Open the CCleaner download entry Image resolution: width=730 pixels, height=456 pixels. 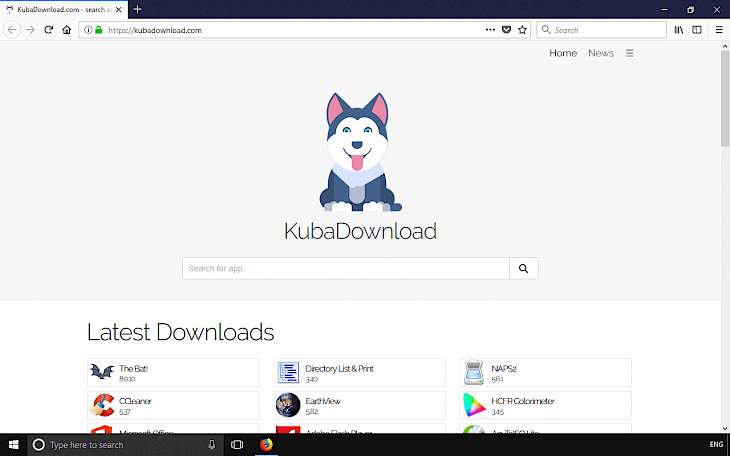[173, 405]
